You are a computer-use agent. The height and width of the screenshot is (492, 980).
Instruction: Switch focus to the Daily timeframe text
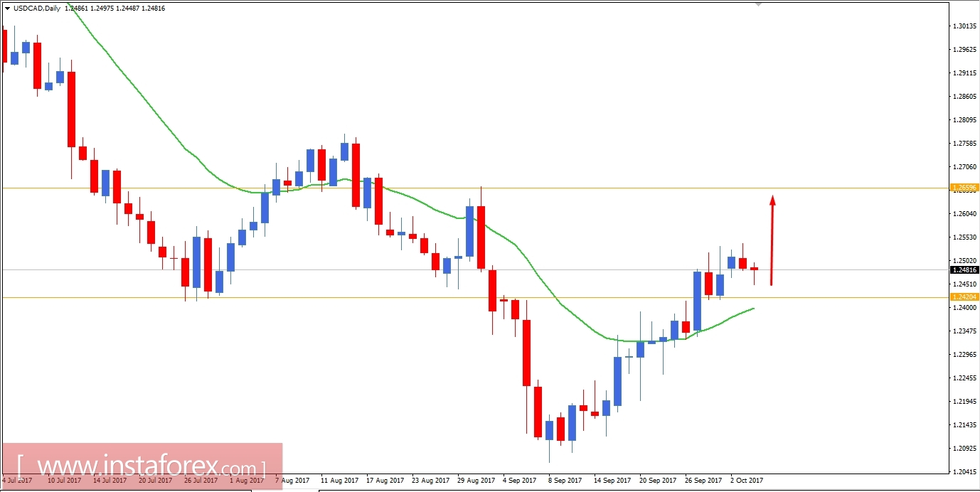[54, 8]
